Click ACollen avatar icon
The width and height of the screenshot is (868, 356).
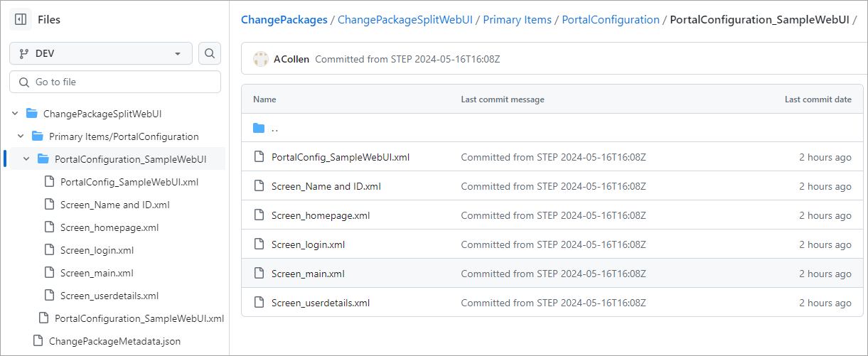click(261, 59)
